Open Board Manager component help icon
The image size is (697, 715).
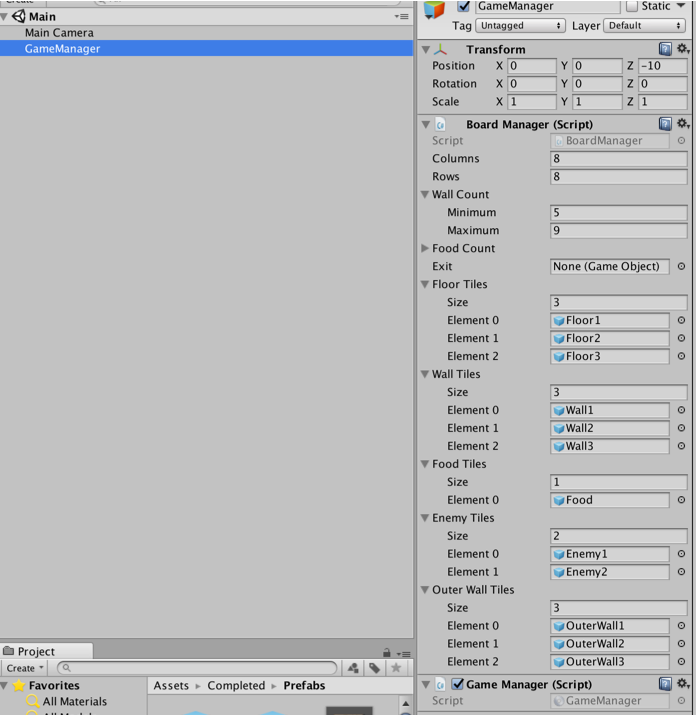(x=665, y=124)
